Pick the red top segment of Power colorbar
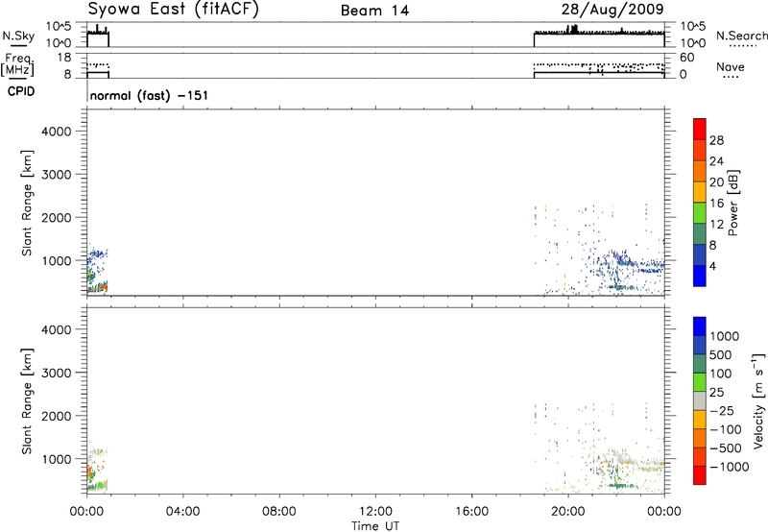Screen dimensions: 768x532 [700, 129]
